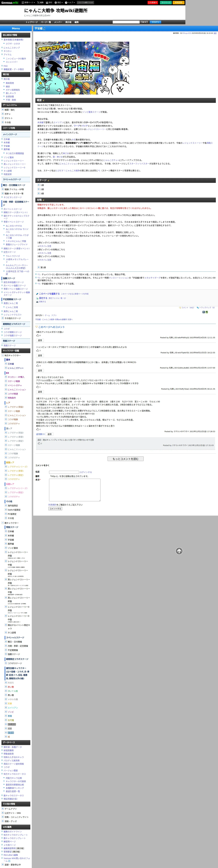Expand Switch版限定 under その他

coord(6,510)
